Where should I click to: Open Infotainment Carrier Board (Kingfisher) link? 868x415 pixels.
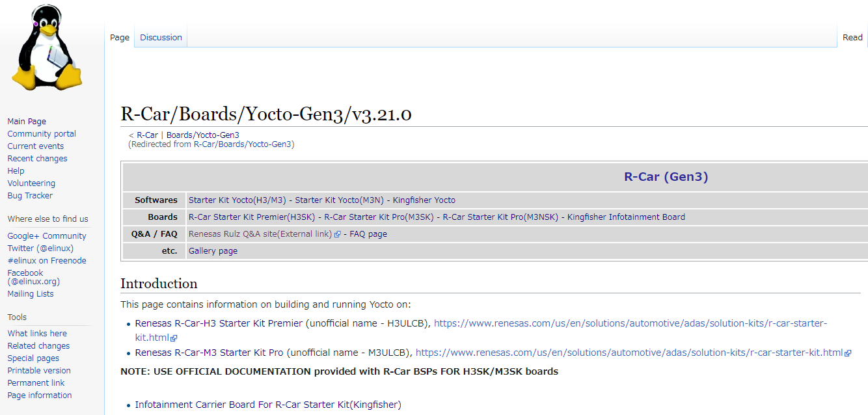point(268,405)
